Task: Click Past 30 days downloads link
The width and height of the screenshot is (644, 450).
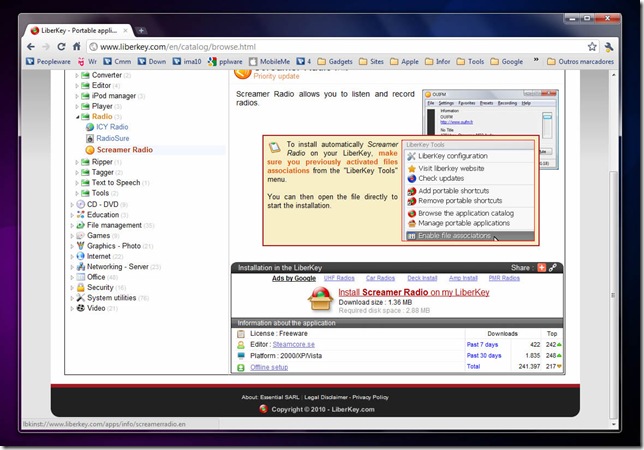Action: tap(484, 356)
